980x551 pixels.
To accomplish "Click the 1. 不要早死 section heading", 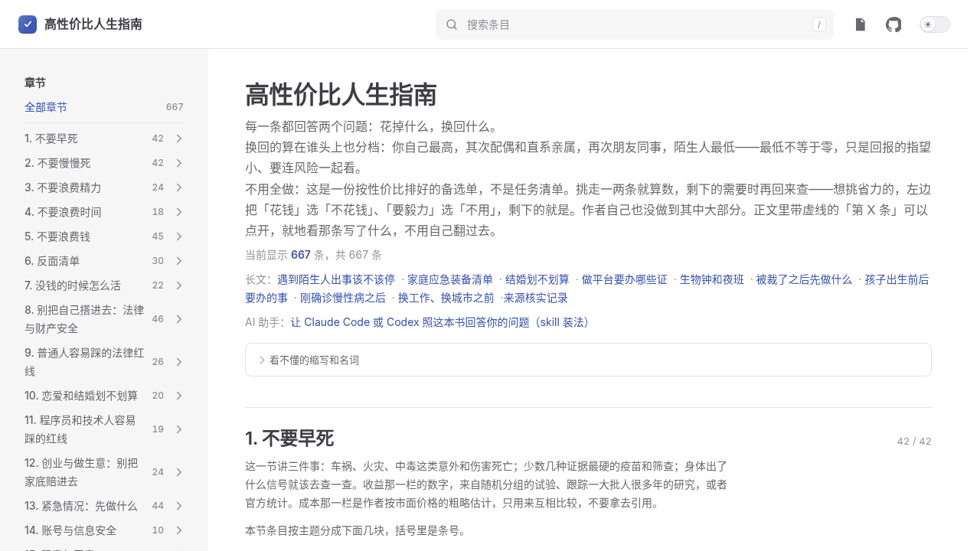I will coord(289,439).
